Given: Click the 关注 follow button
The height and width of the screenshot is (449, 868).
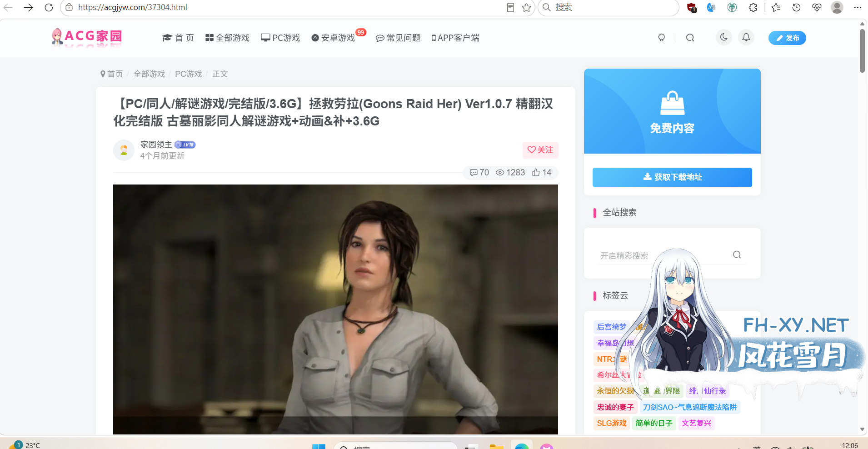Looking at the screenshot, I should click(x=540, y=150).
